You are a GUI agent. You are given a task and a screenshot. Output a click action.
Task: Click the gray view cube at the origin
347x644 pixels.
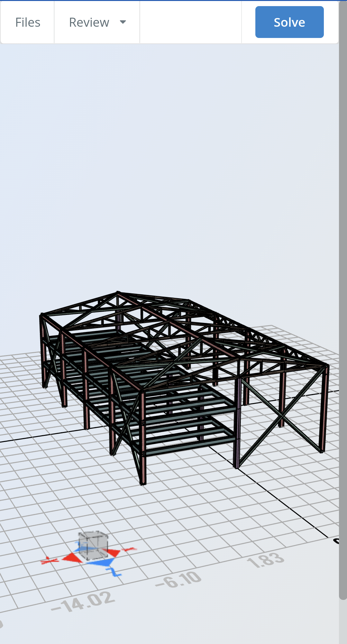(x=93, y=546)
